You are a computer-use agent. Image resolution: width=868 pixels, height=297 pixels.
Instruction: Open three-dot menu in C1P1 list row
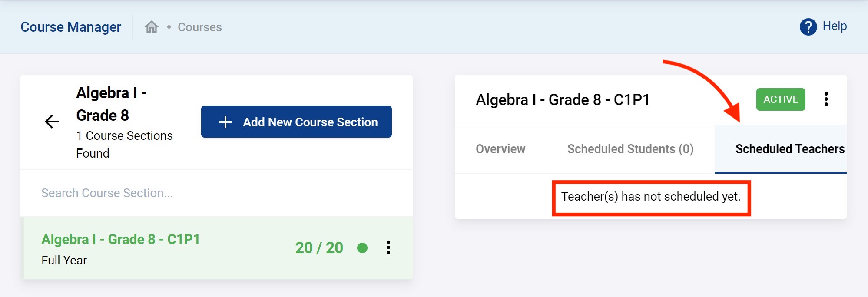pos(388,248)
